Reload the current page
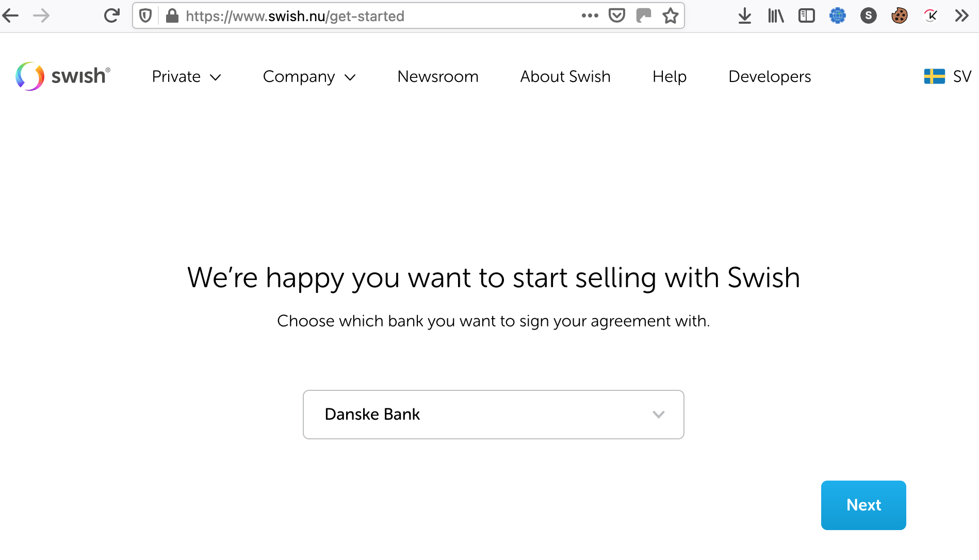 [x=111, y=16]
